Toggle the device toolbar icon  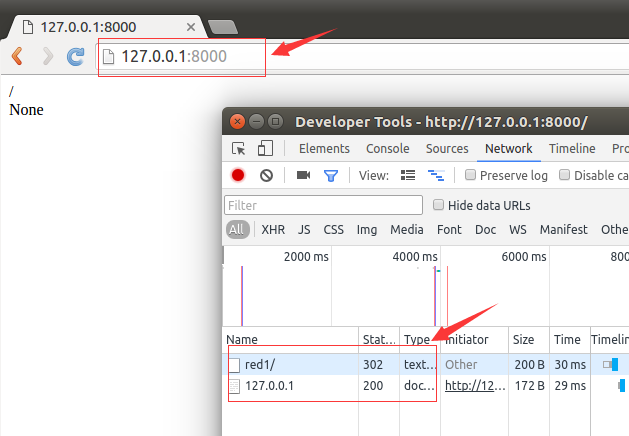click(265, 149)
